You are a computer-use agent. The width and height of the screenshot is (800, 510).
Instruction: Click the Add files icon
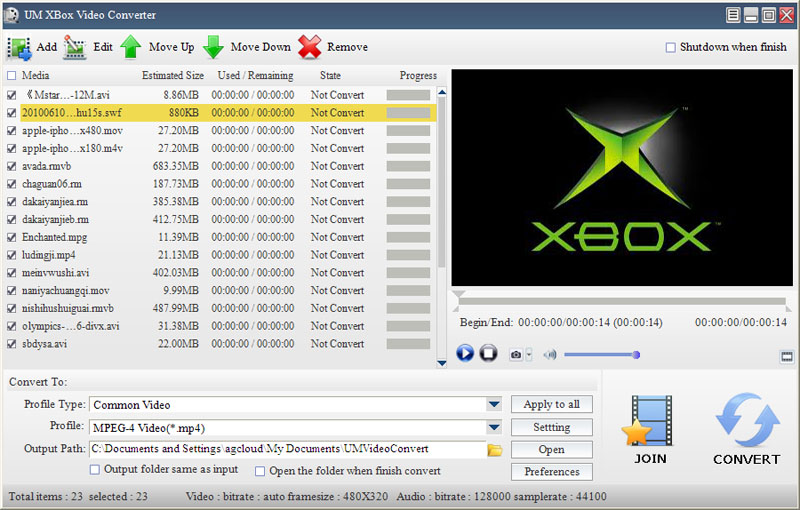pos(19,47)
